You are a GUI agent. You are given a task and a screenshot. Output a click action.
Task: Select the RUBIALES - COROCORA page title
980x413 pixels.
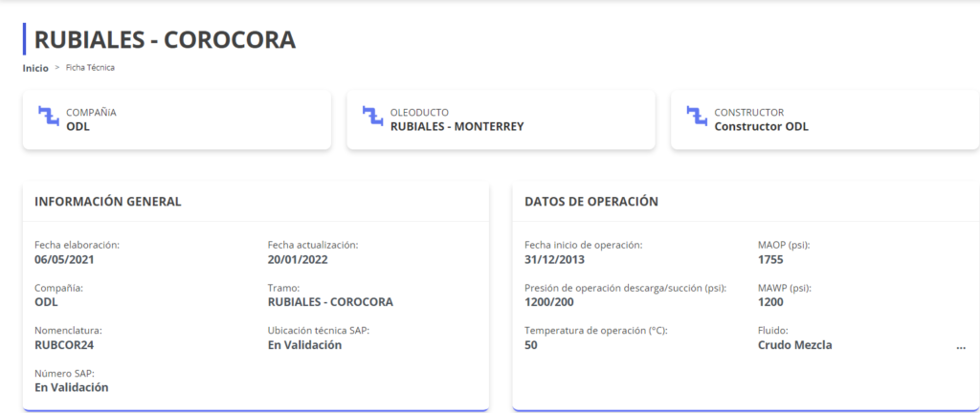click(x=165, y=39)
